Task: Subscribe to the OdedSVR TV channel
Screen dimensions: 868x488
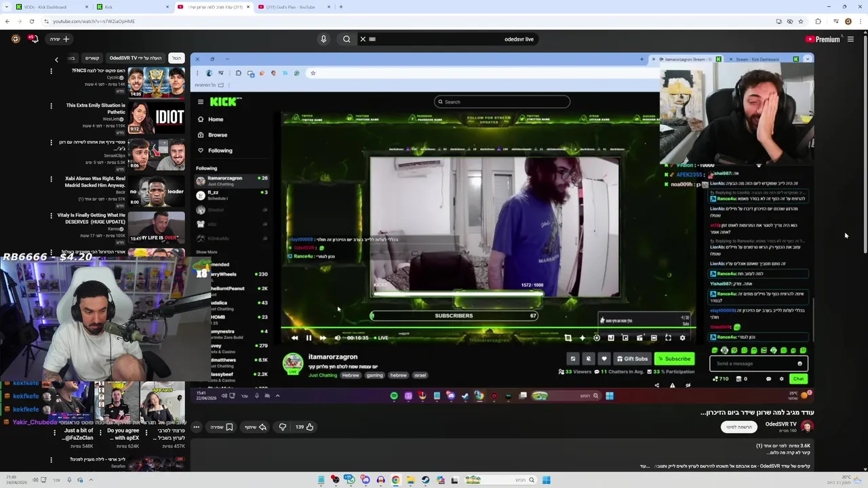Action: pyautogui.click(x=738, y=427)
